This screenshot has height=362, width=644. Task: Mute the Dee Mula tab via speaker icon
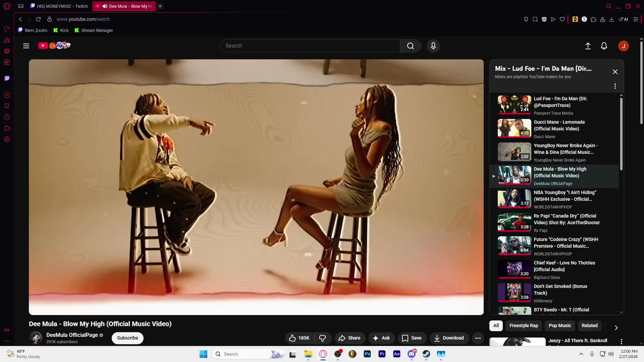[104, 6]
